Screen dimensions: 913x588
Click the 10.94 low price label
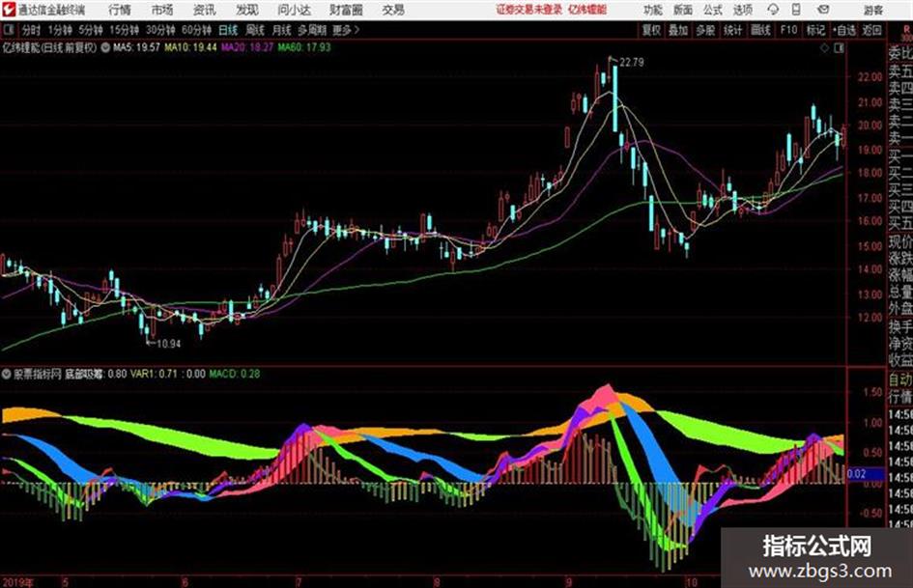coord(169,344)
